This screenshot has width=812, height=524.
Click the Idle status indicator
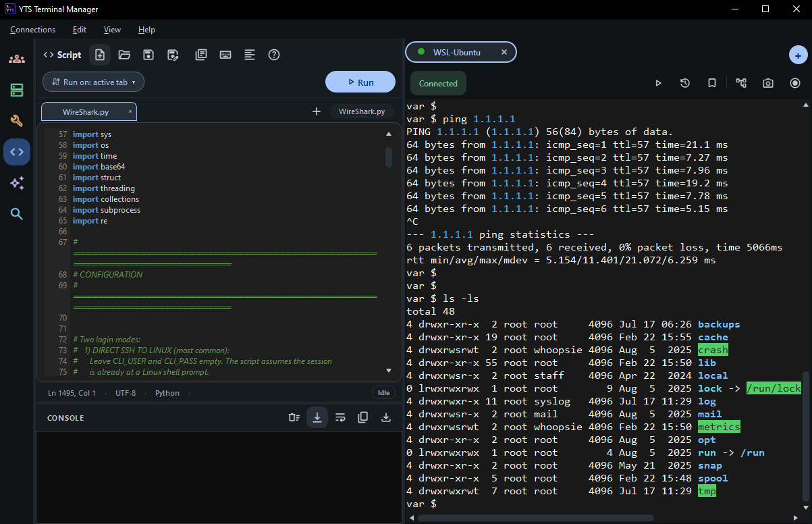383,392
